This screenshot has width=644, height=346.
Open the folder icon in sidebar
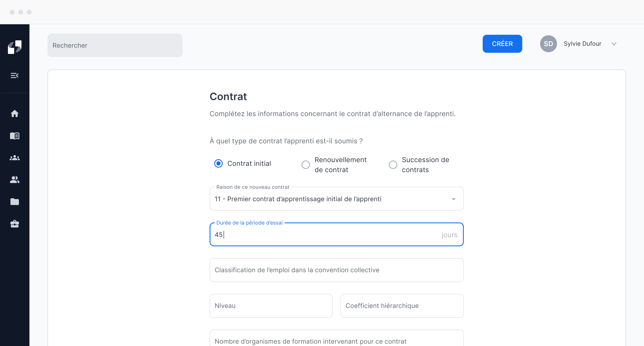coord(15,202)
